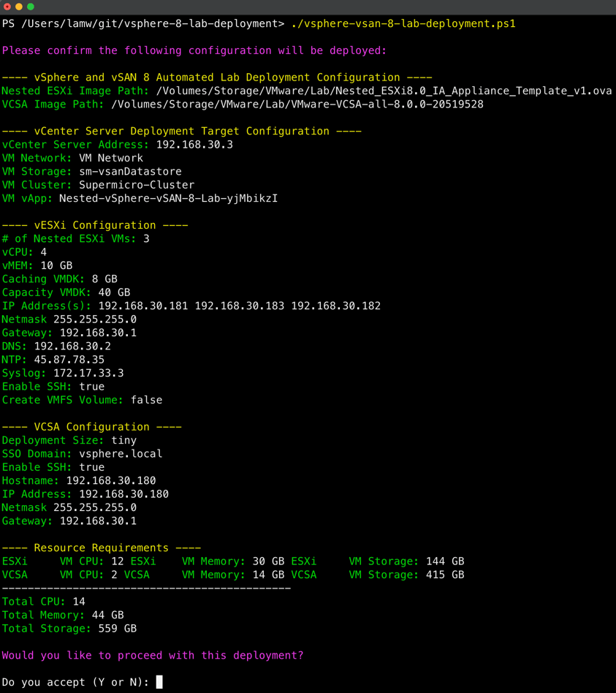Click the VM Cluster value Supermicro-Cluster

point(137,185)
